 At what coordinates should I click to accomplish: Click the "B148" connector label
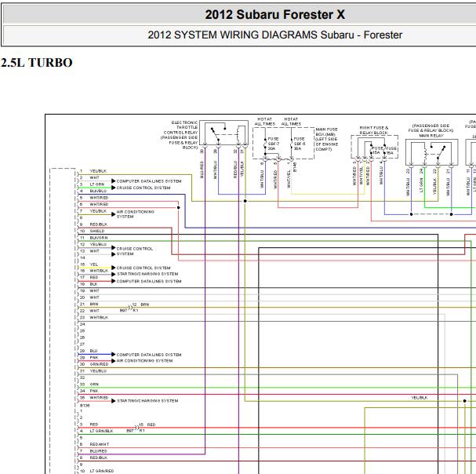tap(295, 167)
